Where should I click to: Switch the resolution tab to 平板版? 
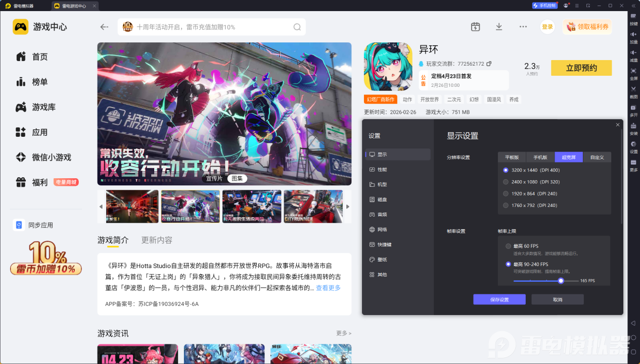click(512, 157)
